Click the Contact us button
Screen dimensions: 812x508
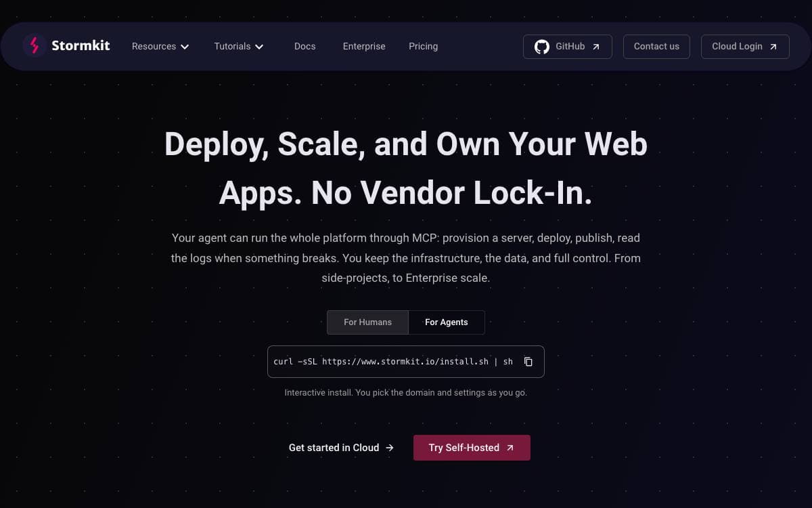[656, 47]
